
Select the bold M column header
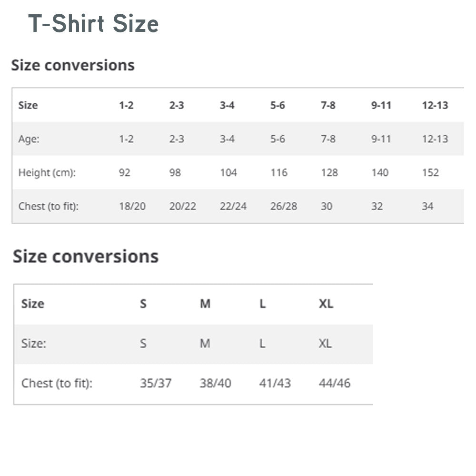205,304
